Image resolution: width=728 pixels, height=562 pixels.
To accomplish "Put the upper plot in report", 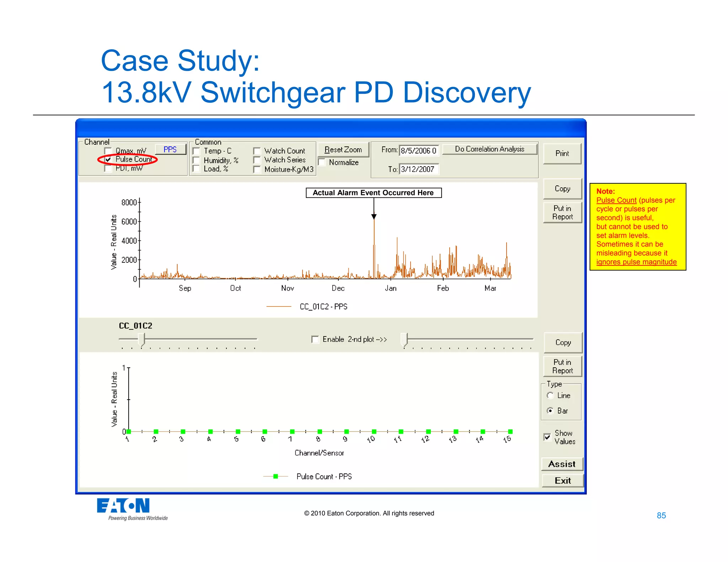I will pos(562,212).
